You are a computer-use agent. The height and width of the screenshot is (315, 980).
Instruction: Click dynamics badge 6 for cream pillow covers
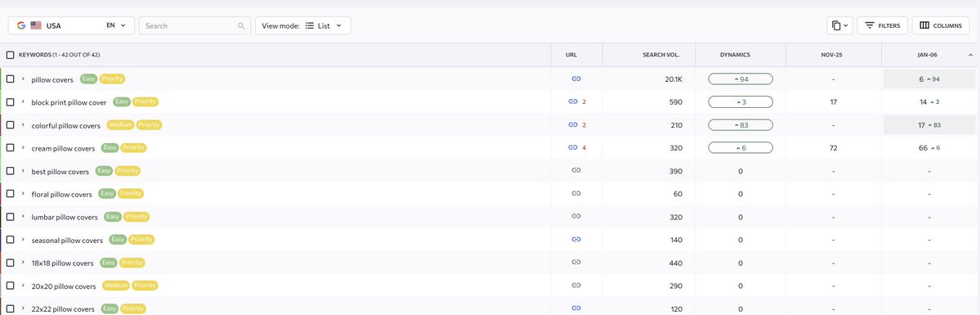click(x=741, y=148)
